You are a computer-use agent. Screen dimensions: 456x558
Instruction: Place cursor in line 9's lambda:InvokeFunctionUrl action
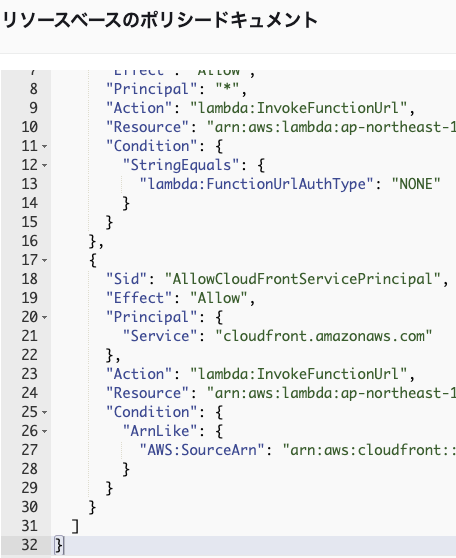(299, 108)
